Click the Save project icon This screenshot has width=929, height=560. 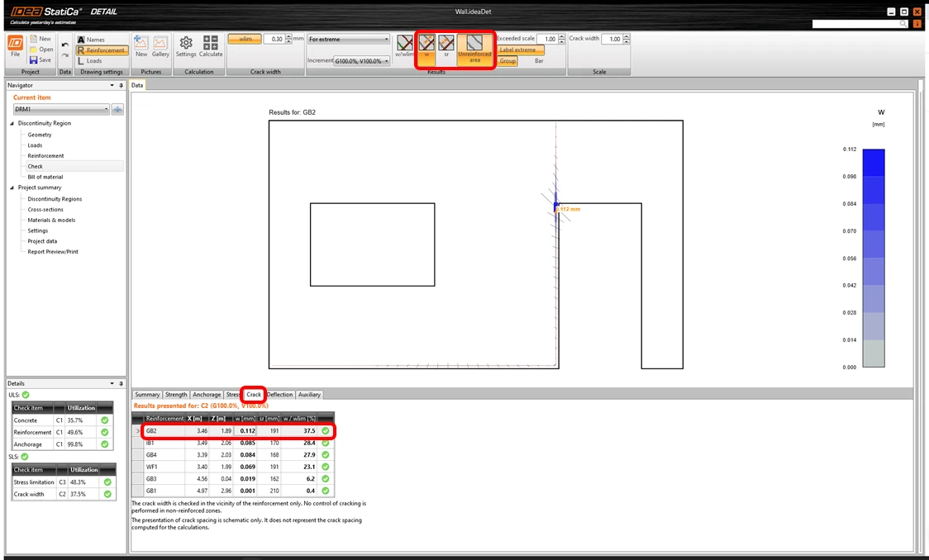tap(40, 59)
